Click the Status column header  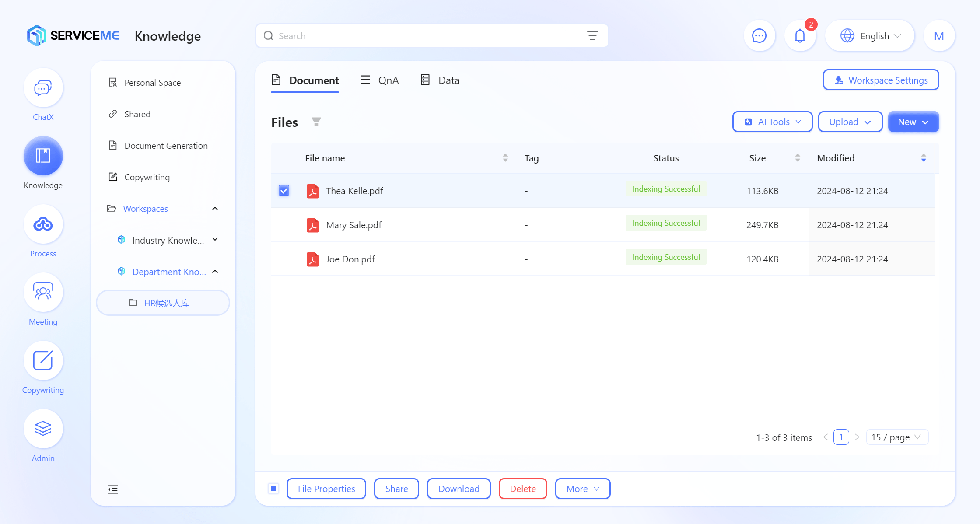(x=666, y=158)
